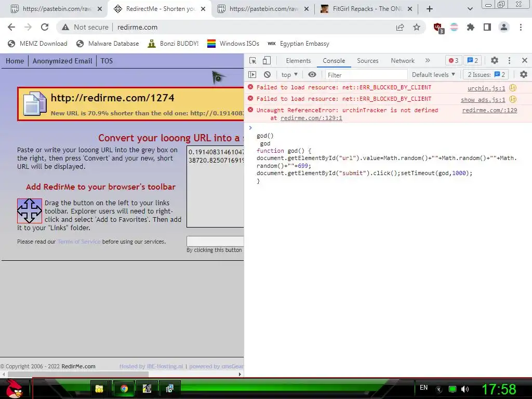532x399 pixels.
Task: Open DevTools settings gear
Action: point(495,60)
